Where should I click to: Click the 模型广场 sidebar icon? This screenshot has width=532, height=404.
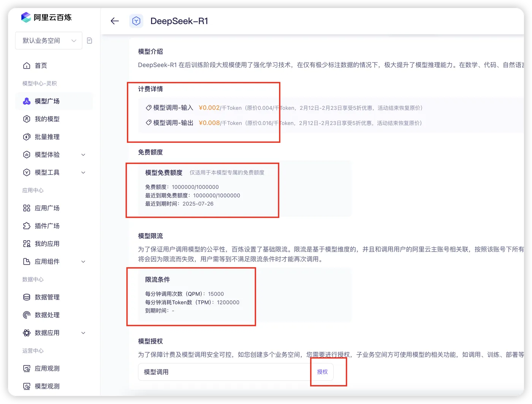pos(27,101)
